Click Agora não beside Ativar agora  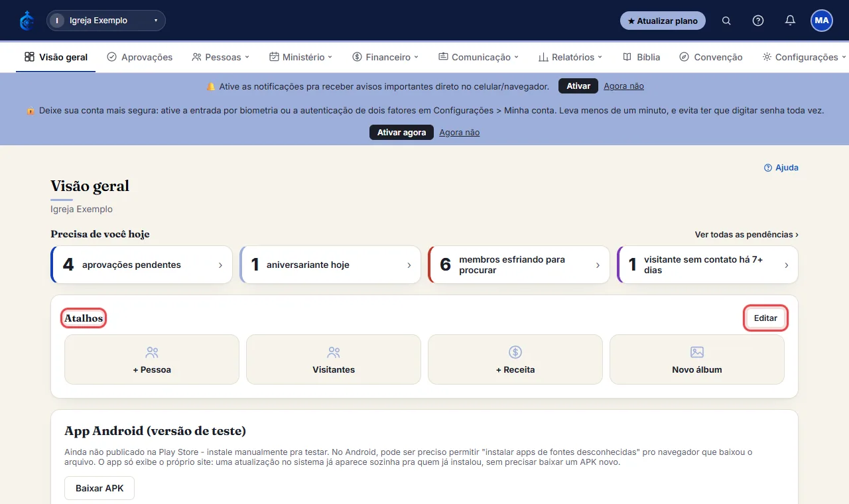(x=459, y=133)
